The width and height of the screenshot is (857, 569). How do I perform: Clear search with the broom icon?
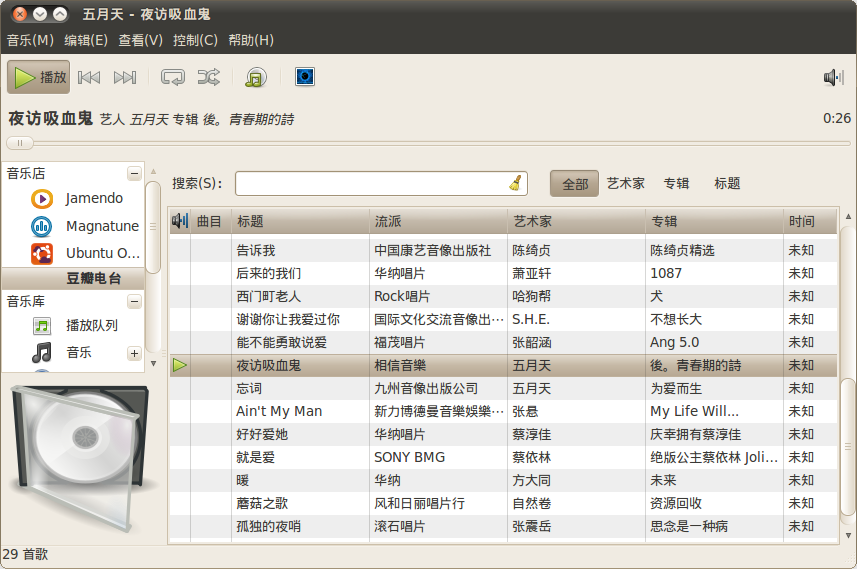point(515,183)
